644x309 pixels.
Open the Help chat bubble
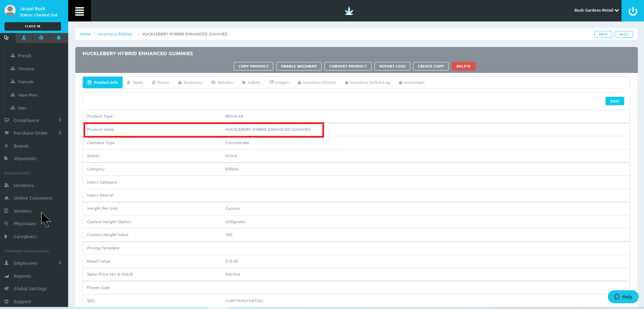[623, 297]
